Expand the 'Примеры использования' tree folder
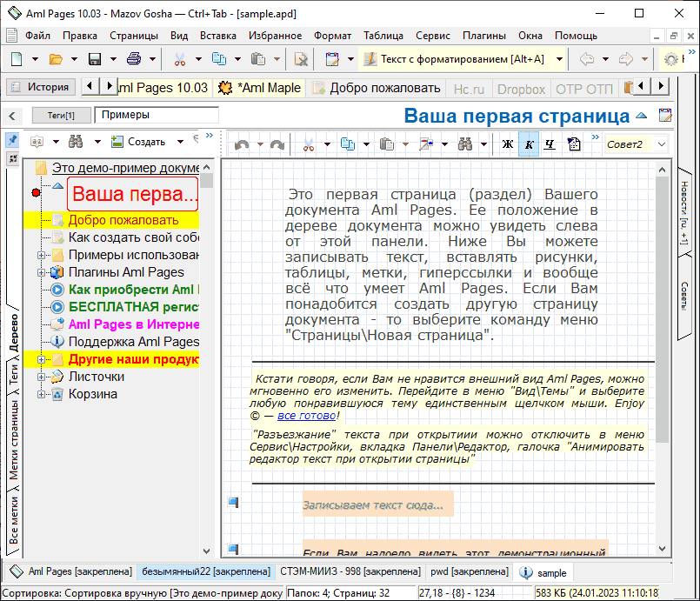 (x=41, y=256)
